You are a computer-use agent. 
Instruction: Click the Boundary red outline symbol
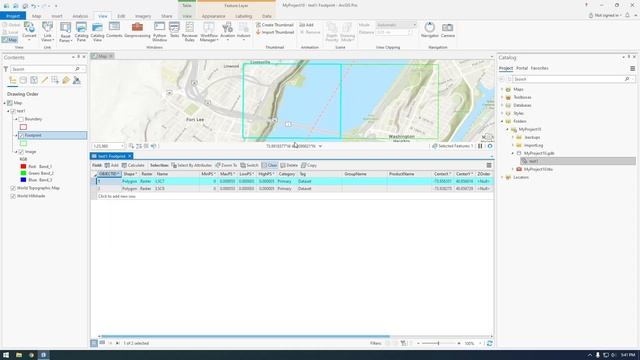pyautogui.click(x=23, y=127)
